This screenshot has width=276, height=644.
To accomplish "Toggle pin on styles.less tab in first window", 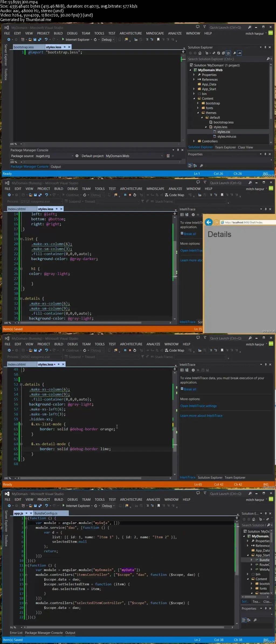I will 65,47.
